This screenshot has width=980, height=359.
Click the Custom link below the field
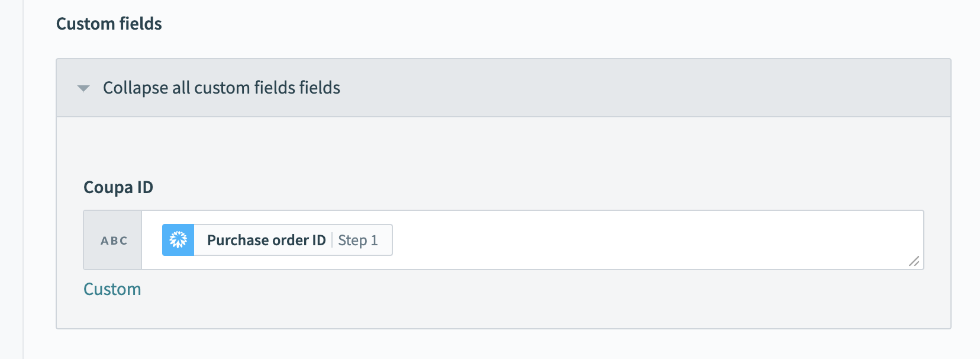click(x=112, y=289)
